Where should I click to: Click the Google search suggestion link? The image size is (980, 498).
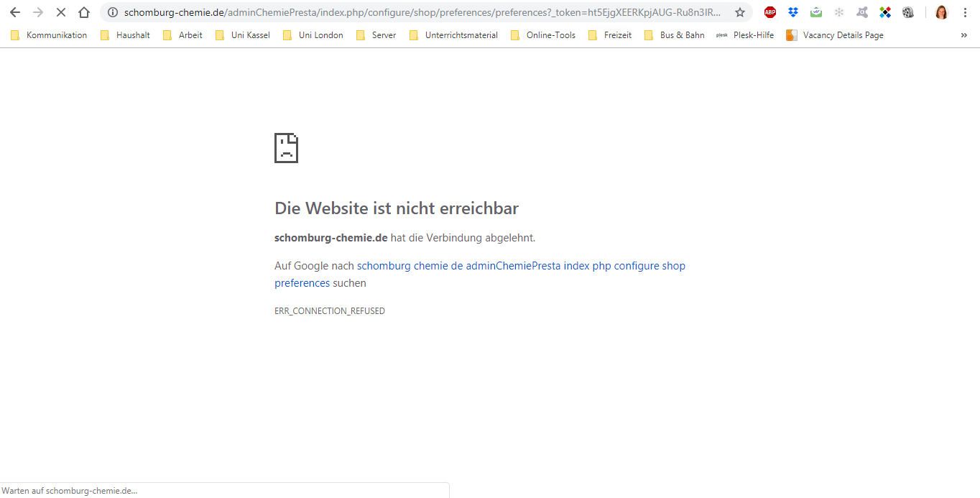click(x=479, y=275)
